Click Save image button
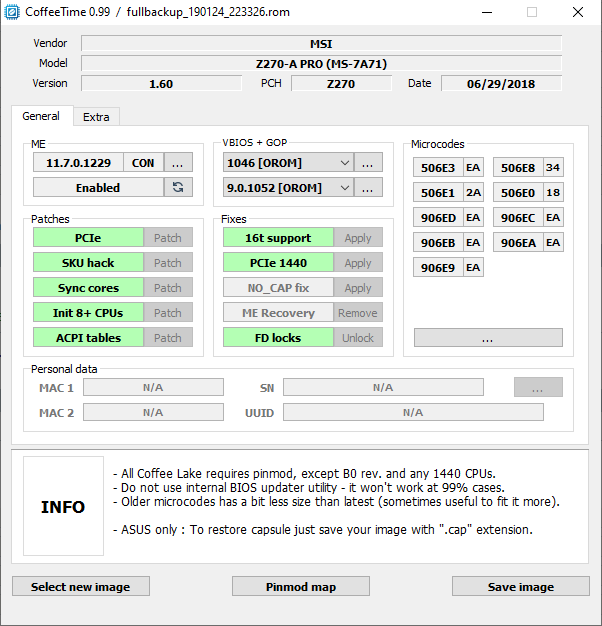 point(521,586)
